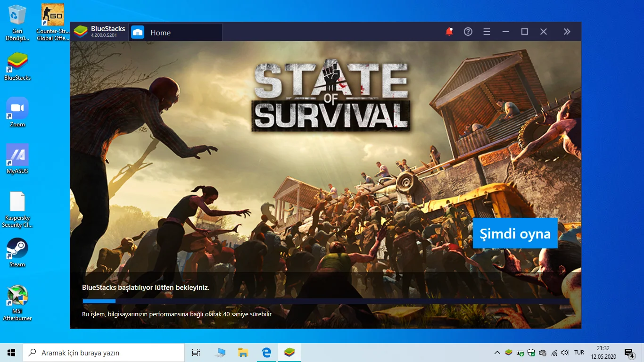Close the BlueStacks window
The width and height of the screenshot is (644, 362).
coord(544,32)
